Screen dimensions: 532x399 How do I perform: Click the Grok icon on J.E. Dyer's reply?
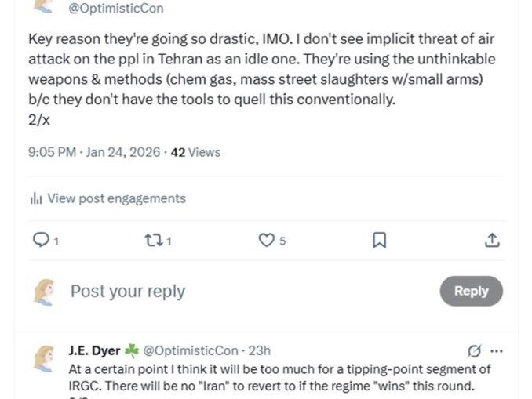[474, 350]
